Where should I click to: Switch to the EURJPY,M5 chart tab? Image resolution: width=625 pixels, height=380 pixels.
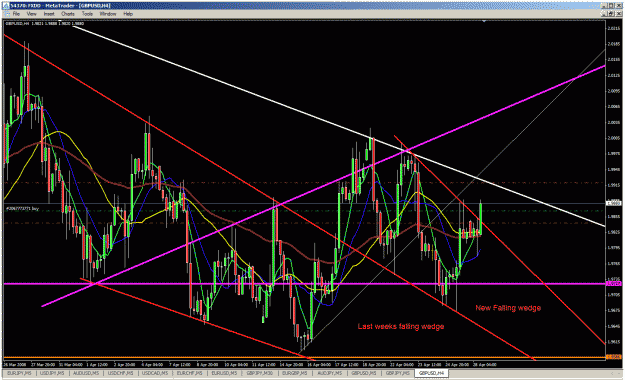pos(19,373)
